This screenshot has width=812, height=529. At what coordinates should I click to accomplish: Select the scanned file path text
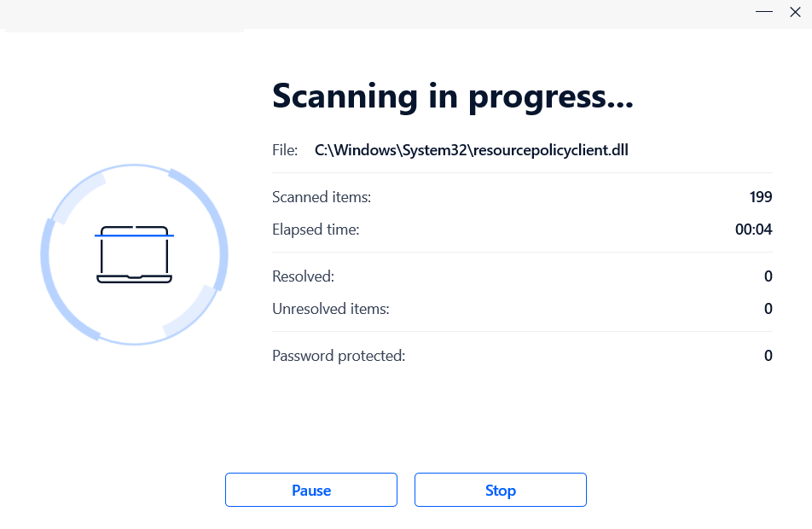coord(472,150)
